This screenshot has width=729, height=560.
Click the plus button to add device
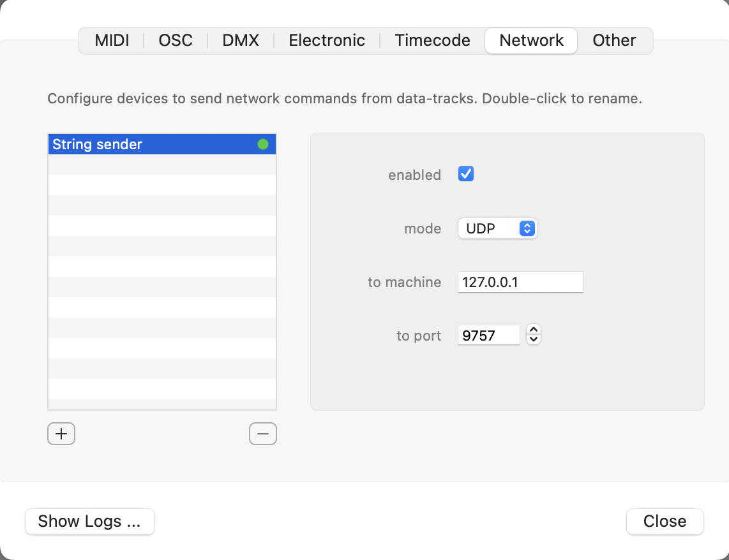click(61, 434)
